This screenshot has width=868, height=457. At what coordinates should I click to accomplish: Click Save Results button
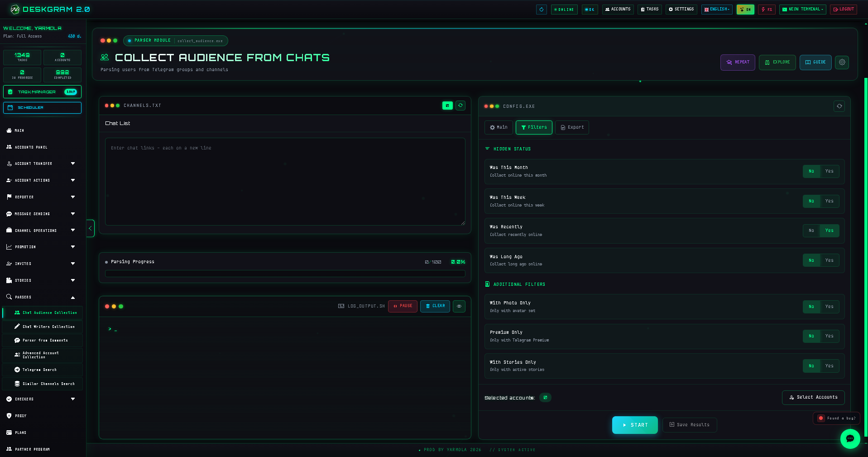tap(690, 425)
